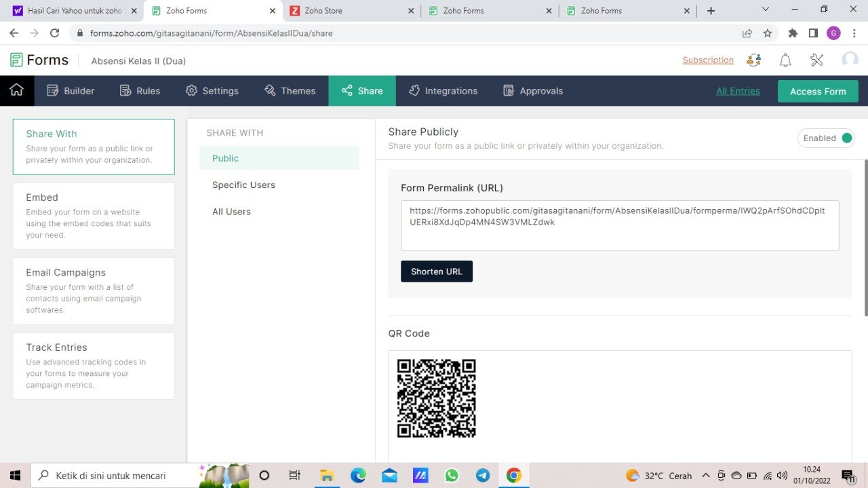Open the Settings tab
The image size is (868, 488).
click(x=212, y=91)
